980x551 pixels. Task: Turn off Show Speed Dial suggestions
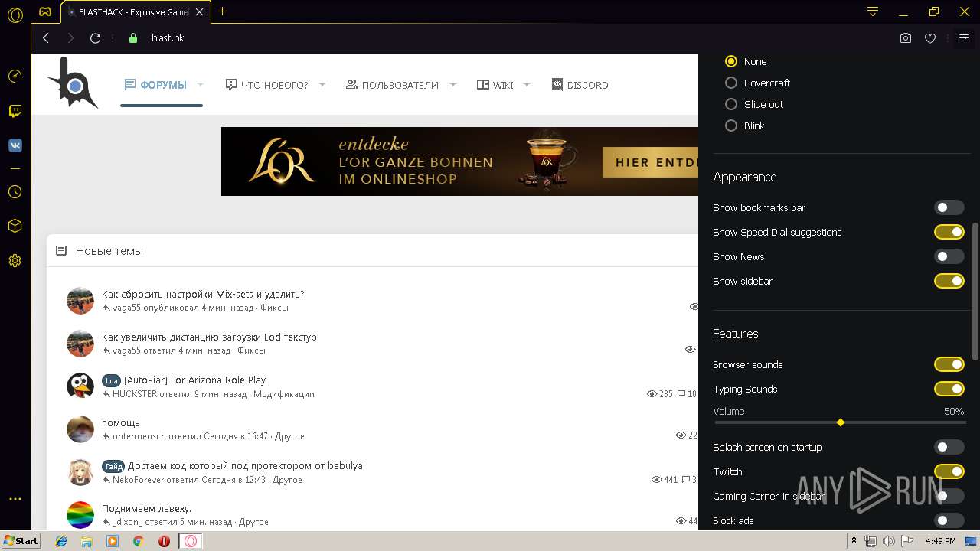point(949,232)
